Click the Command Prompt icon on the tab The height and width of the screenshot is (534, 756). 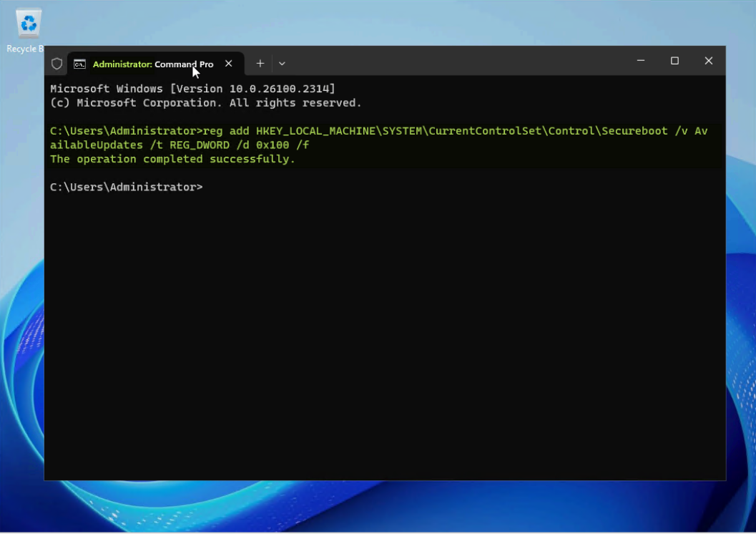pos(79,63)
